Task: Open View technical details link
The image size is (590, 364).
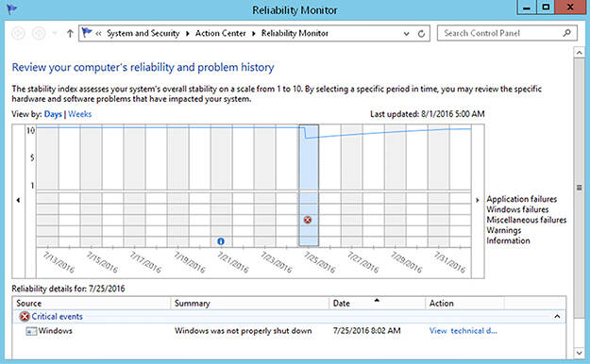Action: 464,331
